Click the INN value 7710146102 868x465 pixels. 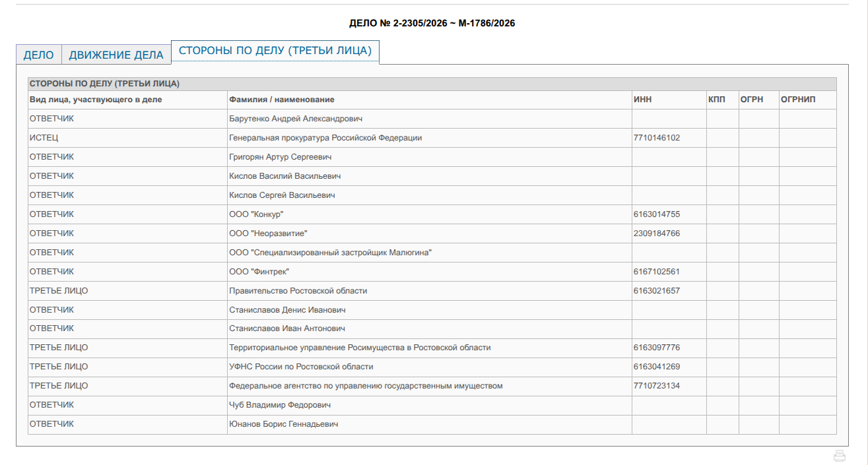point(656,138)
